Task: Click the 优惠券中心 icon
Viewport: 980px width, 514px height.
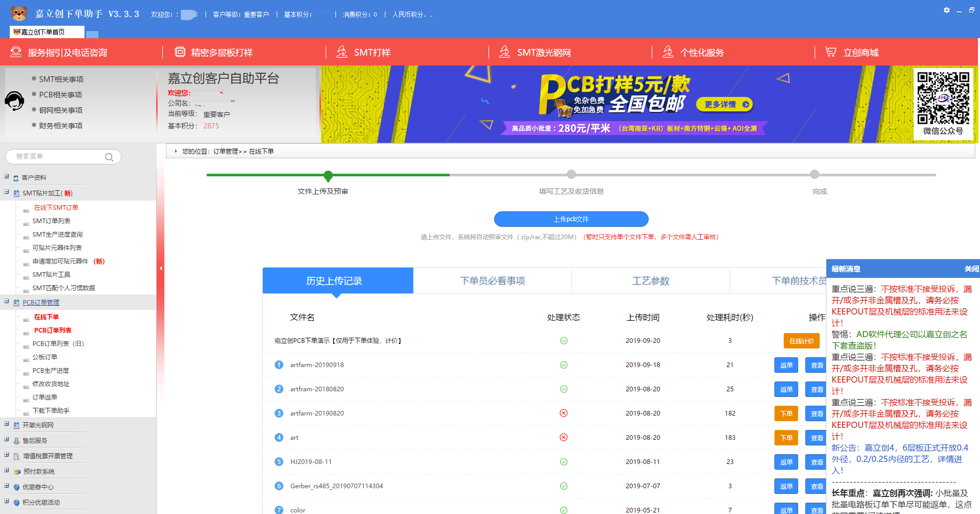Action: tap(16, 487)
